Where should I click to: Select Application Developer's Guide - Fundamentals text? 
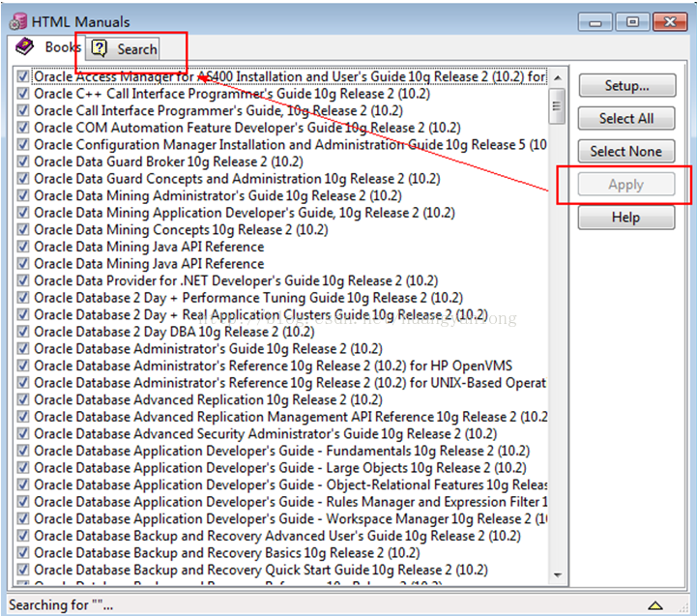click(282, 451)
